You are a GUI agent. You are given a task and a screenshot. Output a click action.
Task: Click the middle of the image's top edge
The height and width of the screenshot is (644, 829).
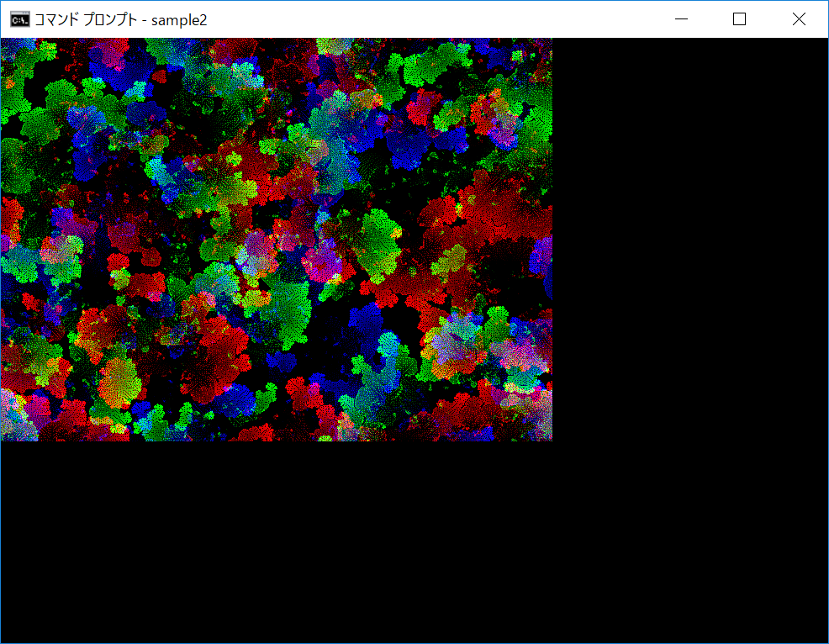277,40
